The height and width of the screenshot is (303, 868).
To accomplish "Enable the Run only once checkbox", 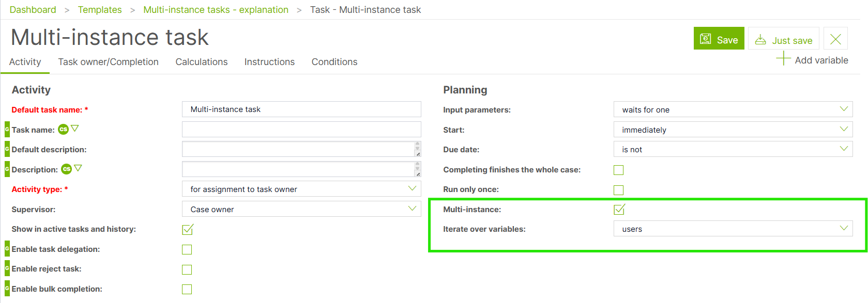I will 618,190.
